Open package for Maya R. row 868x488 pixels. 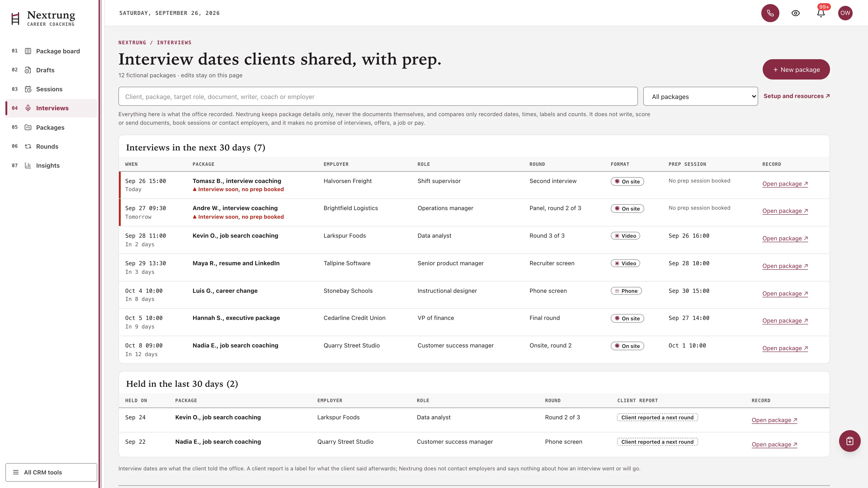click(x=785, y=266)
